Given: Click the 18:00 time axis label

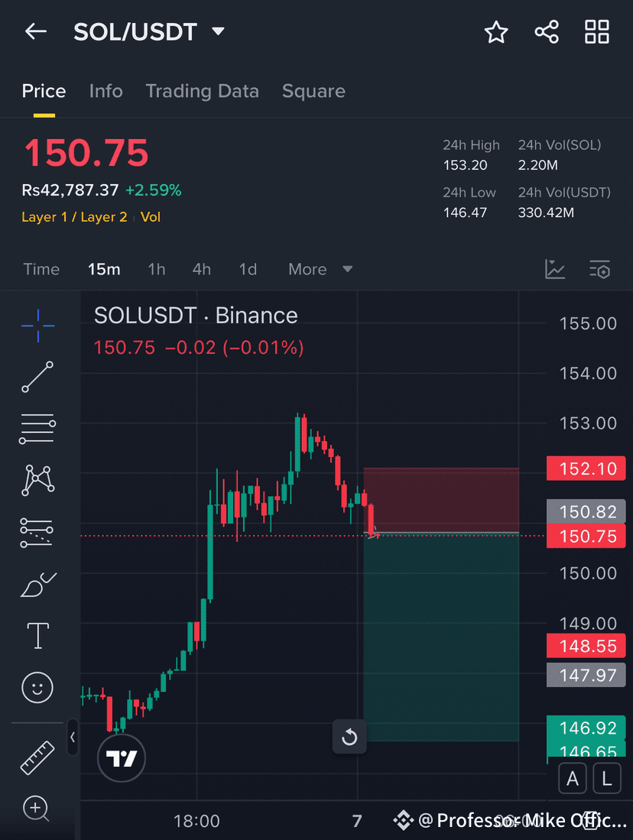Looking at the screenshot, I should (x=196, y=821).
